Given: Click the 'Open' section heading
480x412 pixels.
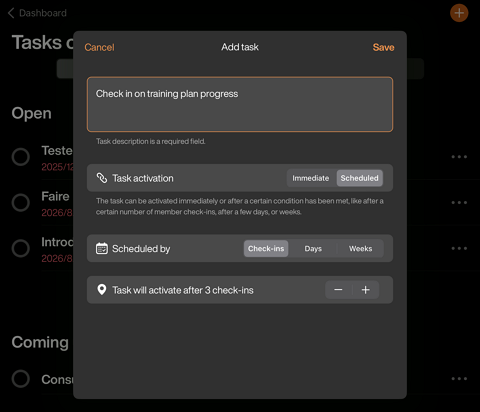Looking at the screenshot, I should (x=32, y=114).
